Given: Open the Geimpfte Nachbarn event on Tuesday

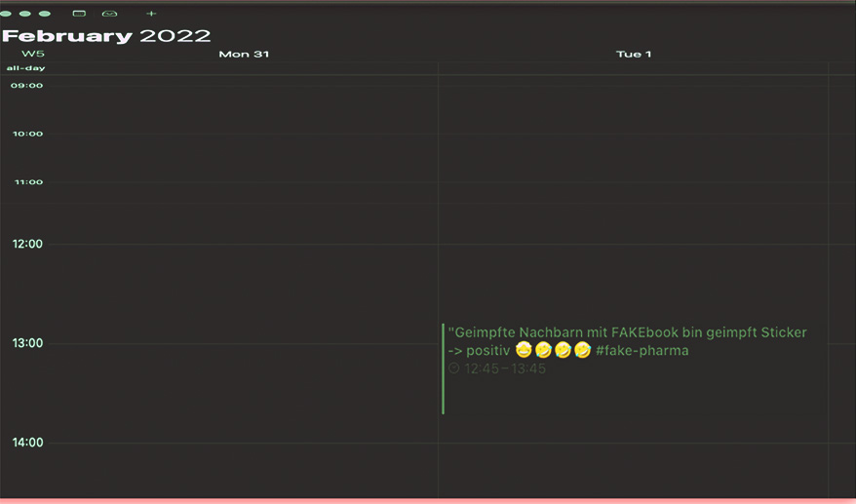Looking at the screenshot, I should tap(634, 368).
